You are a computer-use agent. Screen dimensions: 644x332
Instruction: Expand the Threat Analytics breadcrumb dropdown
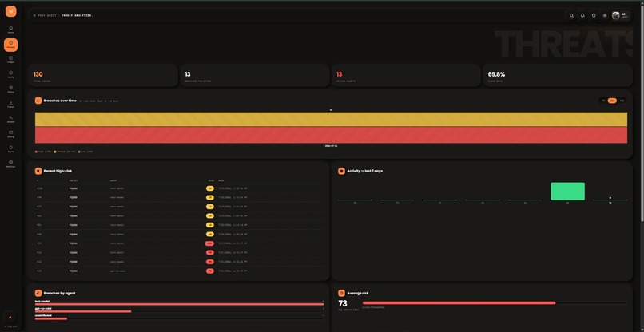pyautogui.click(x=78, y=16)
